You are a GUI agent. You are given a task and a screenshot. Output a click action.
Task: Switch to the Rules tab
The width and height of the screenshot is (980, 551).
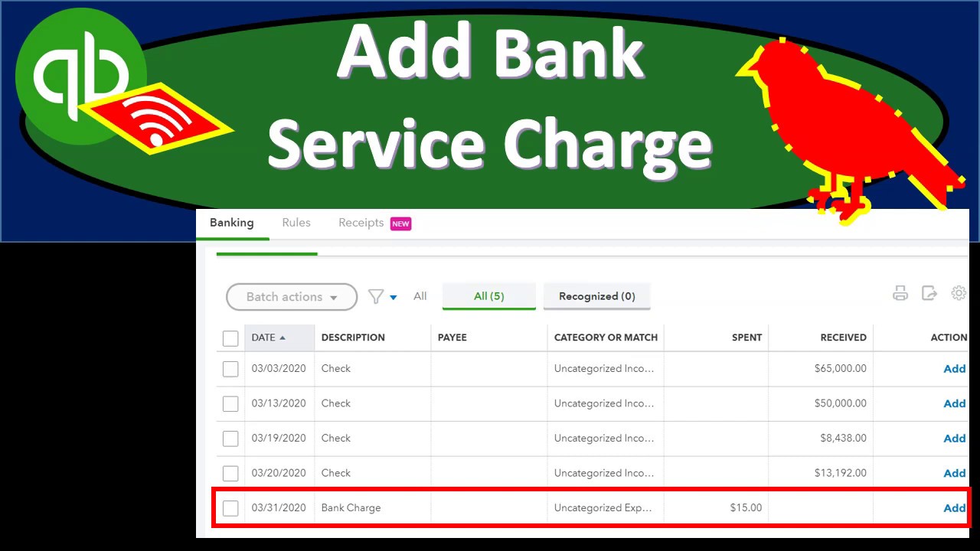pos(296,223)
